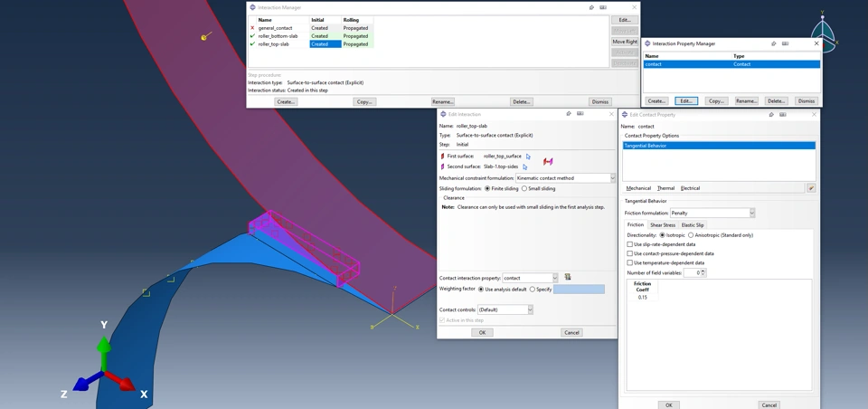Click Rename... in Interaction Manager
The image size is (868, 409).
click(443, 102)
